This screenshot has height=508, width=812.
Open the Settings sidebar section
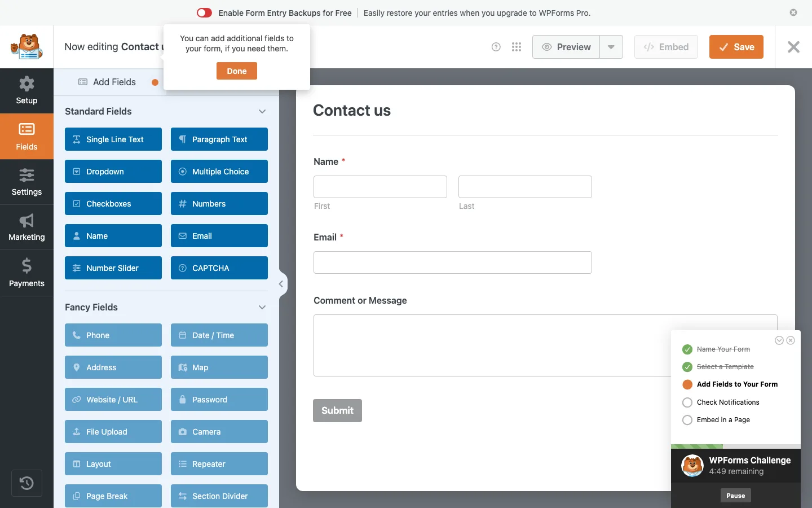pyautogui.click(x=27, y=182)
